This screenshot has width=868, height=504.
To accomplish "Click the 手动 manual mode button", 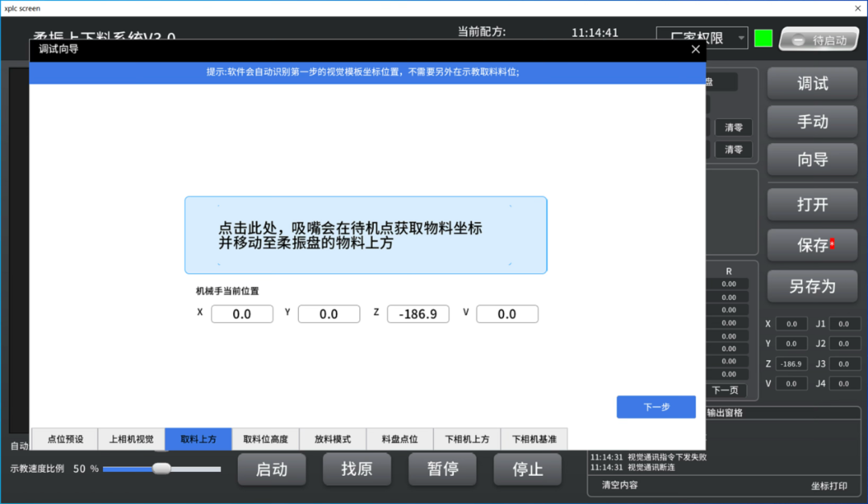I will tap(813, 121).
